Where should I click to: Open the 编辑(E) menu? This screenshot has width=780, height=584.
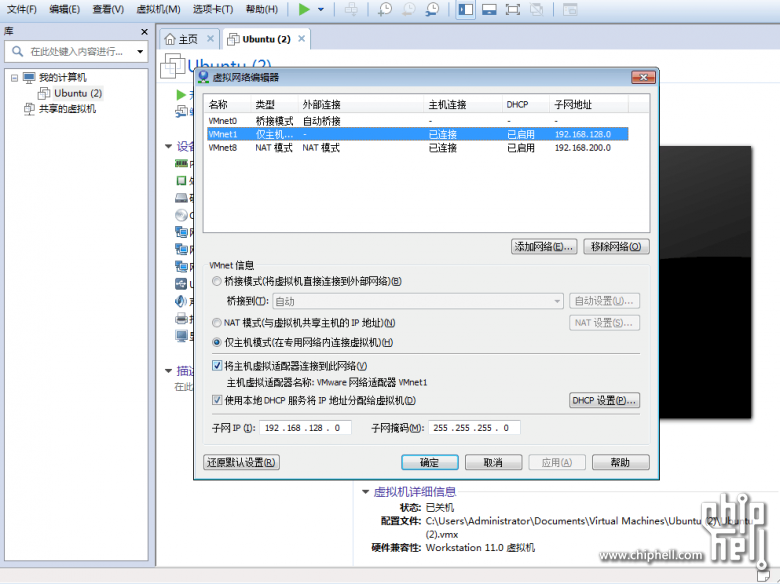tap(64, 9)
